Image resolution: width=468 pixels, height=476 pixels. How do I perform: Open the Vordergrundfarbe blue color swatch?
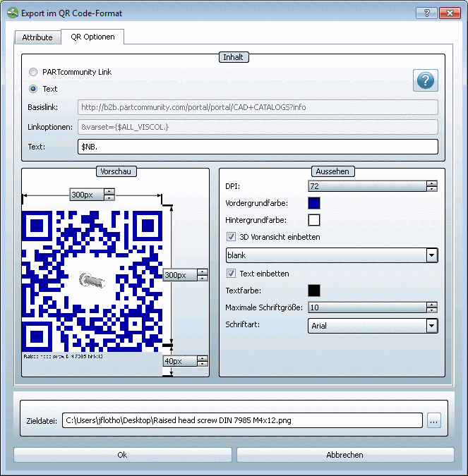coord(314,203)
